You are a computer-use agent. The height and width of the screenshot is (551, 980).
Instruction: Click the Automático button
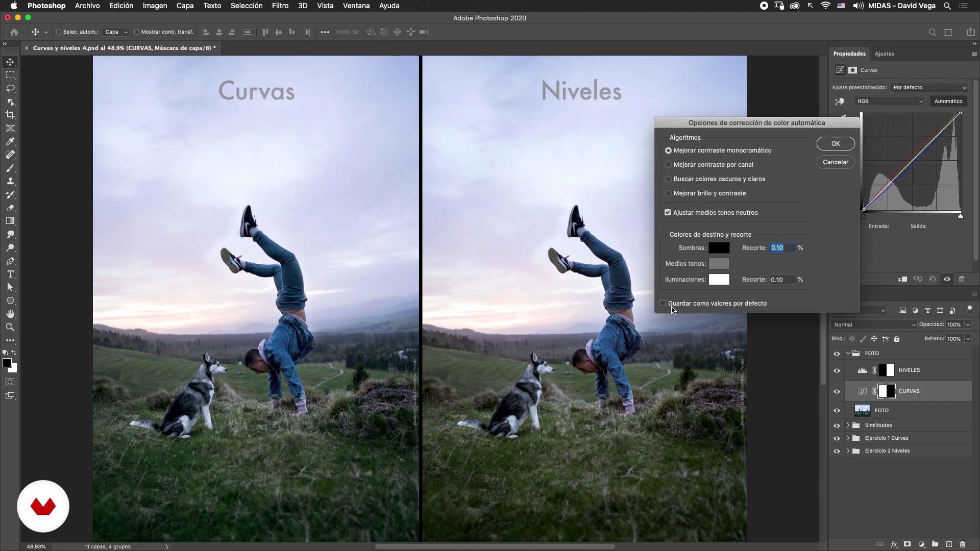(x=948, y=101)
